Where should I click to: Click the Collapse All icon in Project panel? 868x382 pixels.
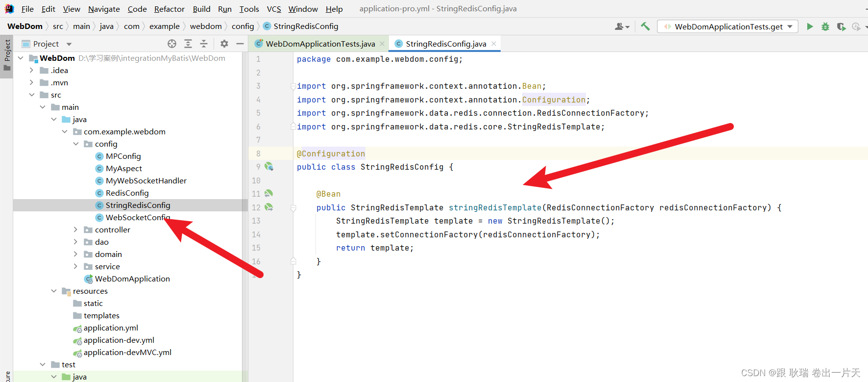coord(204,44)
